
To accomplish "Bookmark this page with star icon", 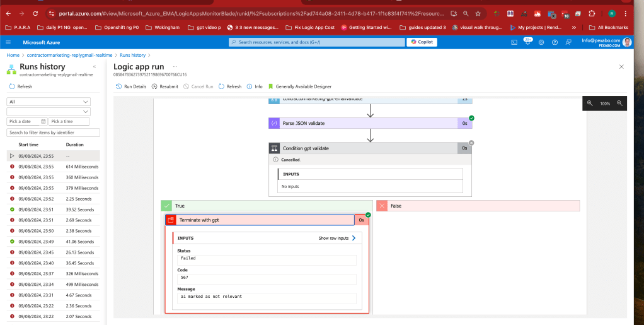I will click(478, 14).
